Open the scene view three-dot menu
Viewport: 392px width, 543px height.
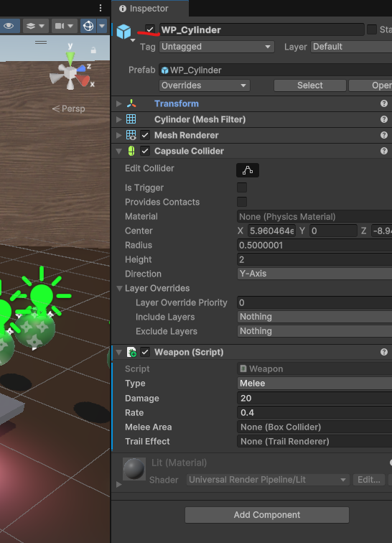[x=101, y=8]
